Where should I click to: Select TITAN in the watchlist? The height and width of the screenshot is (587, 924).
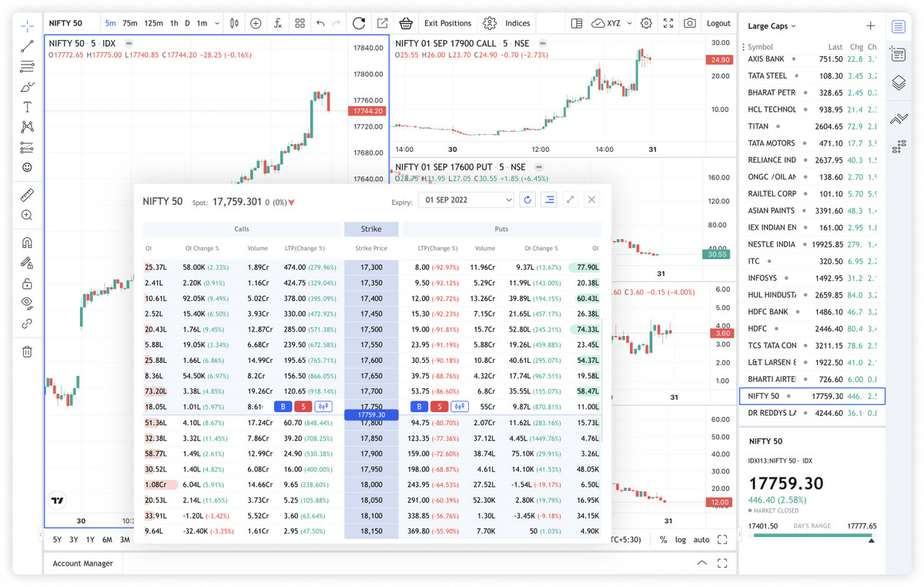pos(812,126)
